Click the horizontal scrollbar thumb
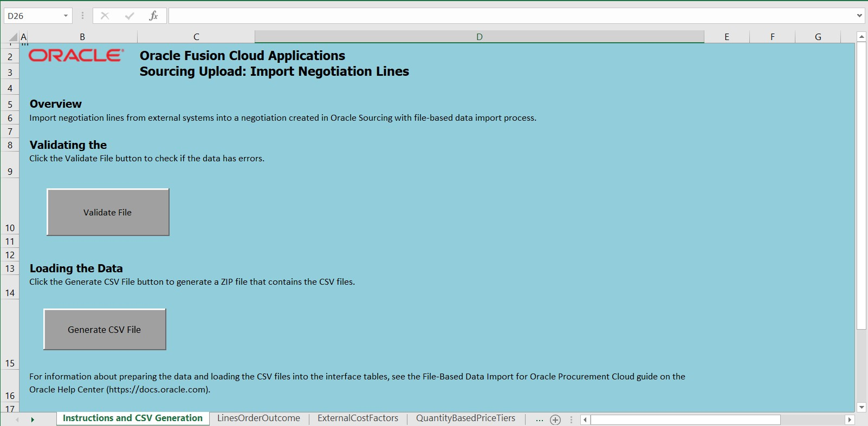Image resolution: width=868 pixels, height=426 pixels. click(685, 420)
